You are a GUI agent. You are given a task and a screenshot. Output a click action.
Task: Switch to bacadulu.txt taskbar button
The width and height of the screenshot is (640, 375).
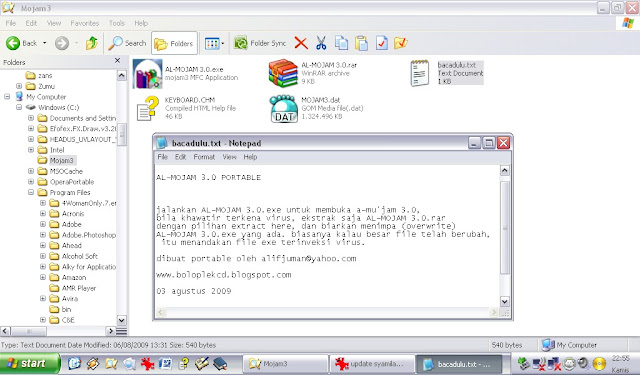[458, 364]
